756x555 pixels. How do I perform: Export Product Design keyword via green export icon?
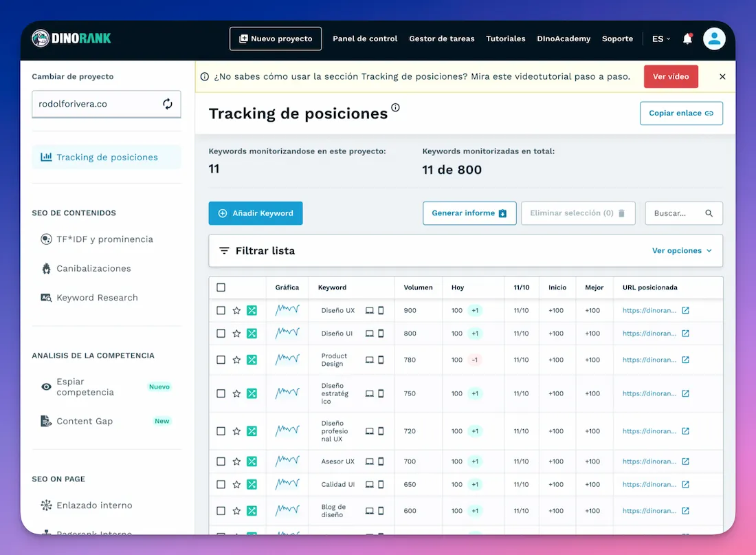coord(252,360)
